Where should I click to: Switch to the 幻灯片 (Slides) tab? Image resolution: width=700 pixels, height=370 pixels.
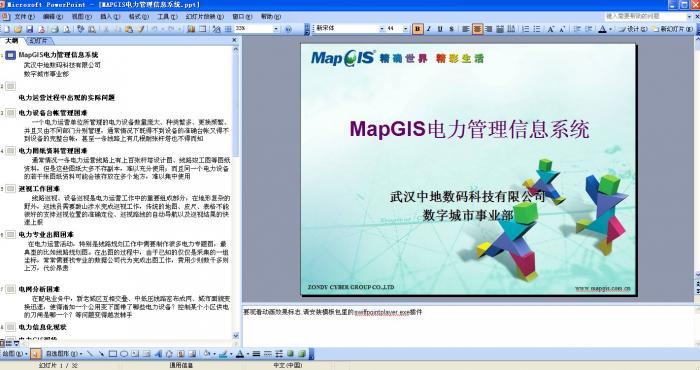pyautogui.click(x=38, y=41)
